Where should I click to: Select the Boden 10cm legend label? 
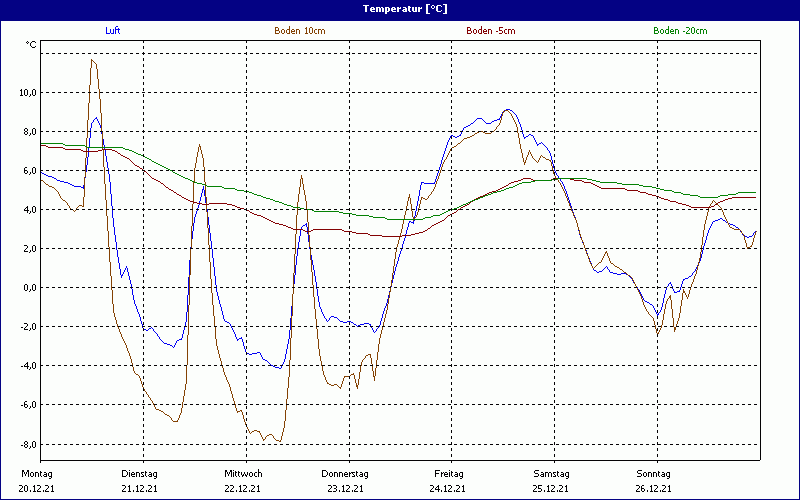[300, 31]
